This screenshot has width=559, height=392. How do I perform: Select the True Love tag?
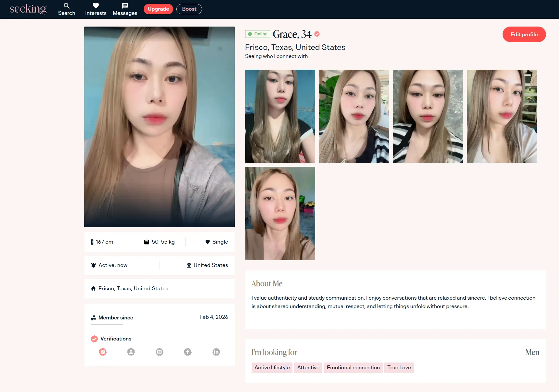pyautogui.click(x=399, y=368)
